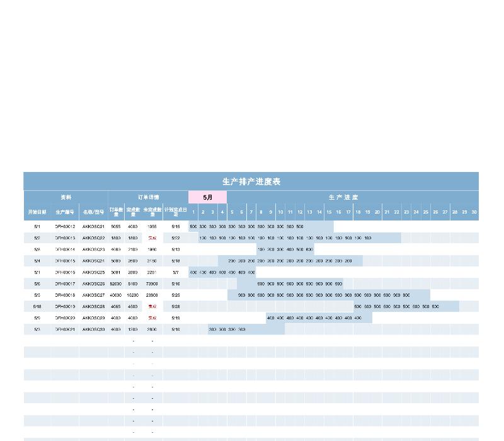
Task: Click completed quantity 16200 in AKKOSC27 row
Action: point(133,295)
